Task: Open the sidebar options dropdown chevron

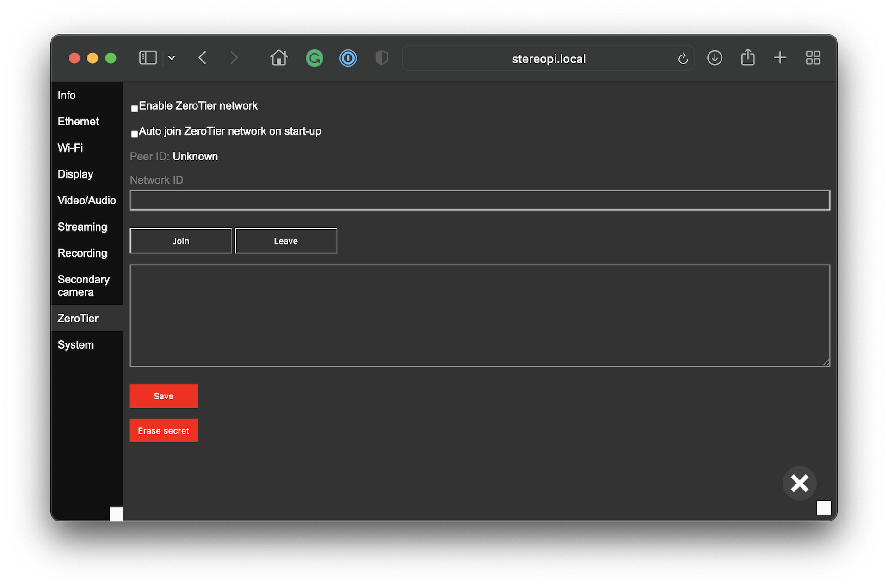Action: point(172,58)
